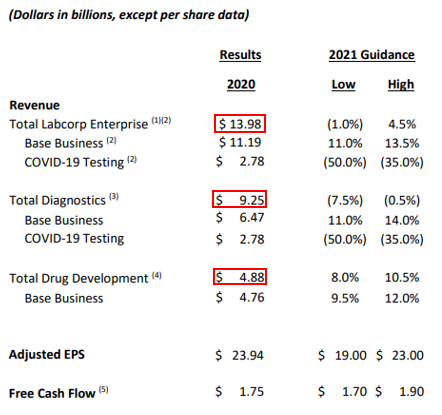Click the 12.0% high guidance value
The width and height of the screenshot is (442, 415).
pyautogui.click(x=402, y=298)
